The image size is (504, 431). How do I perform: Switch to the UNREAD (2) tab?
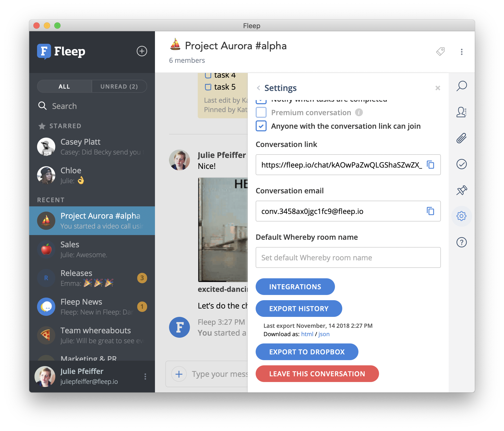click(119, 87)
